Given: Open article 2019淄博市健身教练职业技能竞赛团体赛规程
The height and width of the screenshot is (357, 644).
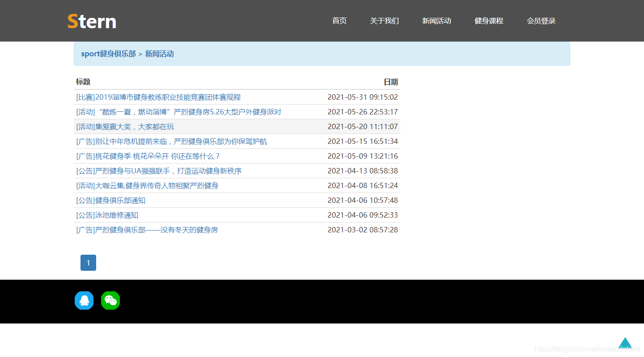Looking at the screenshot, I should point(159,97).
